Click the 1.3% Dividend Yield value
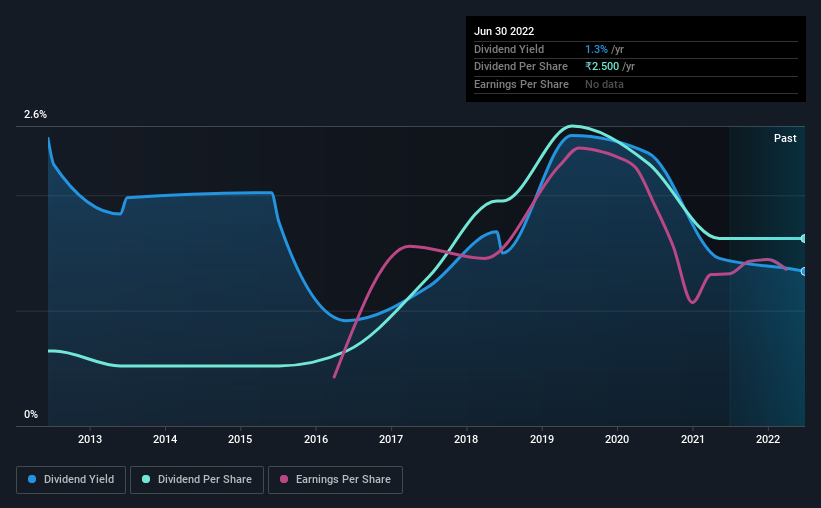Viewport: 821px width, 508px height. 596,49
